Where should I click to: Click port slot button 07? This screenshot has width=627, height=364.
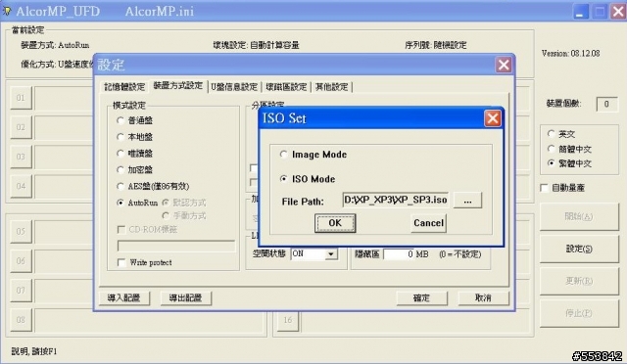click(x=21, y=291)
